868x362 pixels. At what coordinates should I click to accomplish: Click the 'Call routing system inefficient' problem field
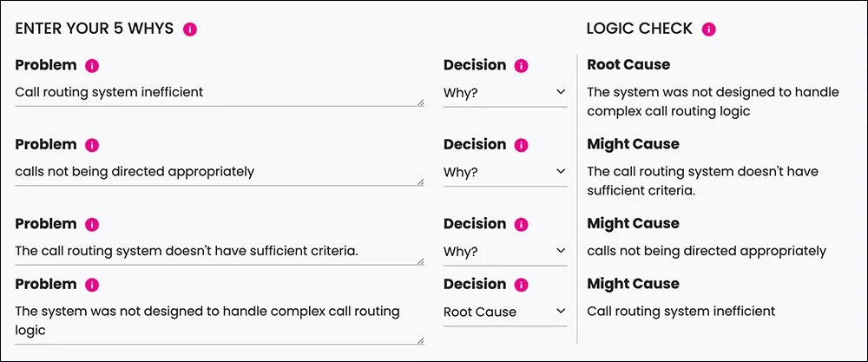tap(217, 92)
